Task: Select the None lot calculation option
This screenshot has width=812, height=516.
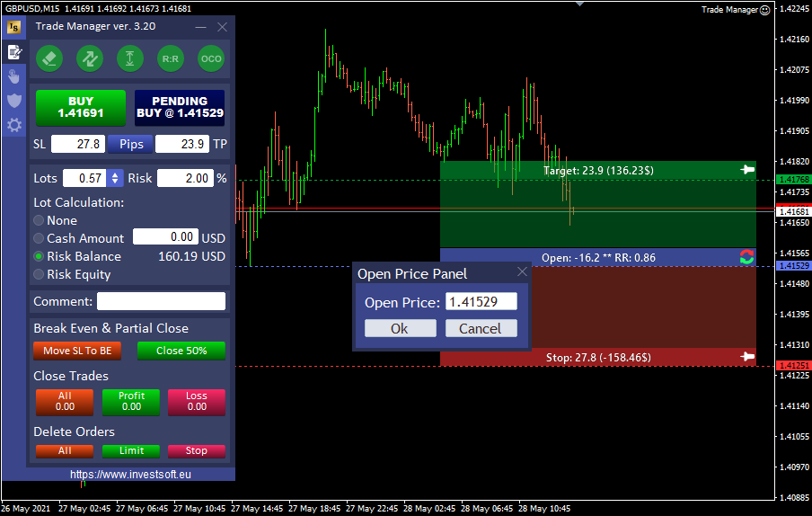Action: tap(39, 220)
